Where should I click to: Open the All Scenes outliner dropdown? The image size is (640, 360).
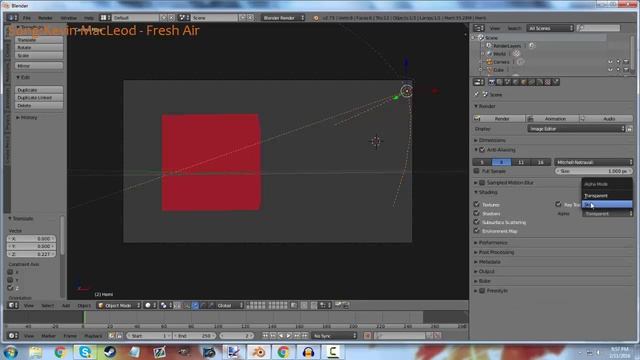coord(550,28)
